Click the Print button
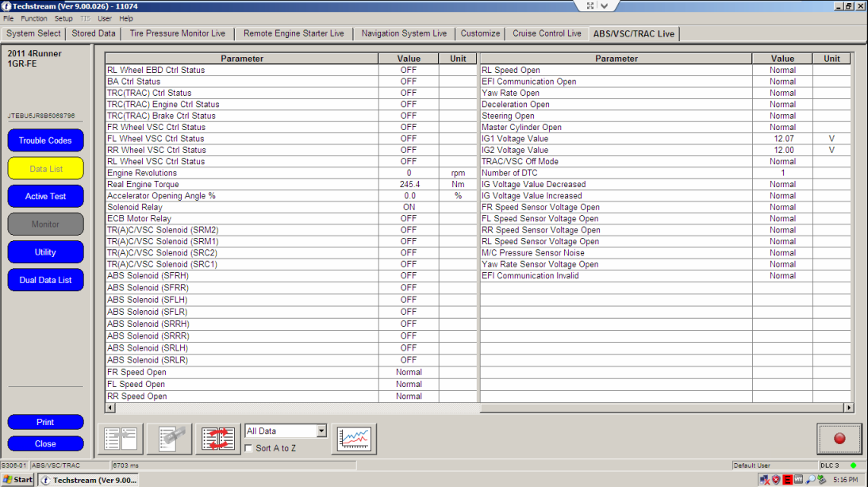 (x=45, y=422)
